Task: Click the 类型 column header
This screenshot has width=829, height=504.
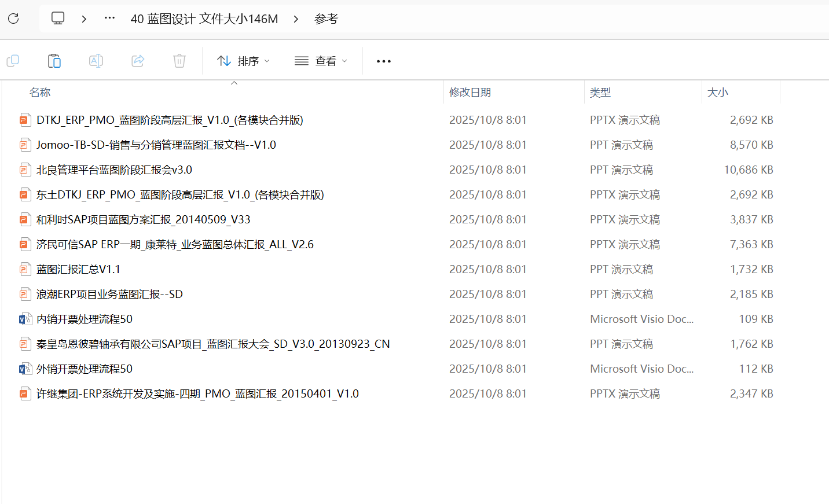Action: click(x=600, y=93)
